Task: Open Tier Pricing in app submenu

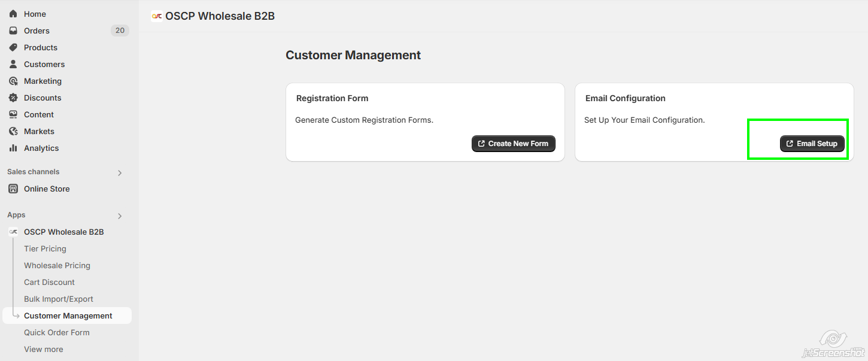Action: [x=45, y=248]
